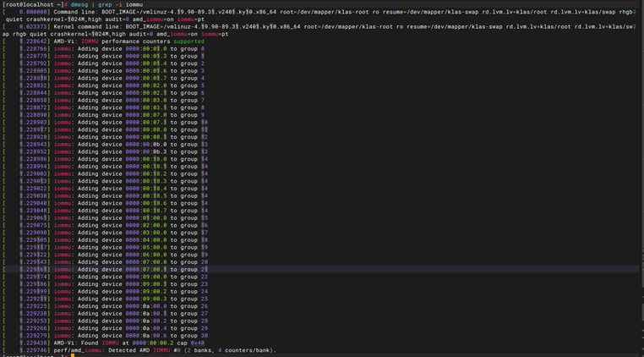
Task: Click the orange terminal cursor at the bottom prompt
Action: (x=73, y=356)
